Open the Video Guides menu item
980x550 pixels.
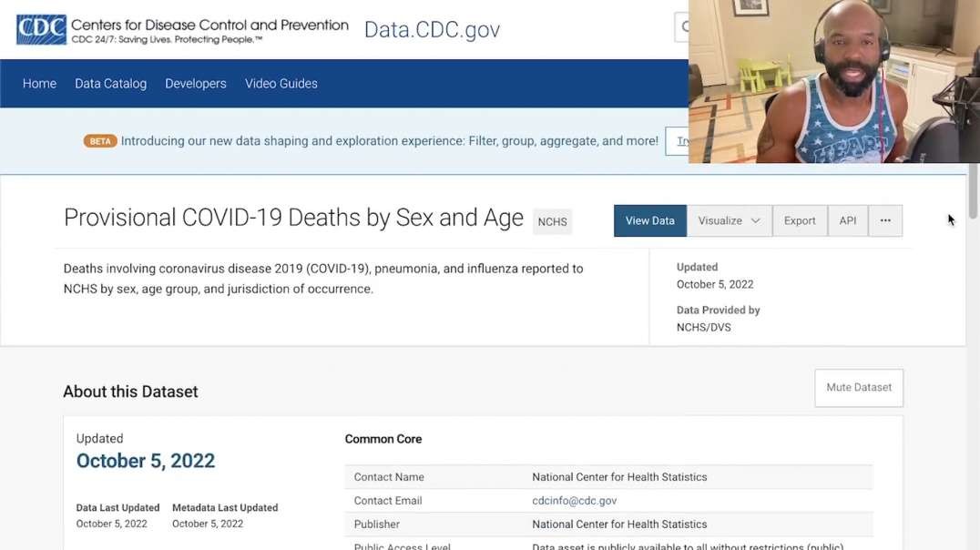click(281, 83)
